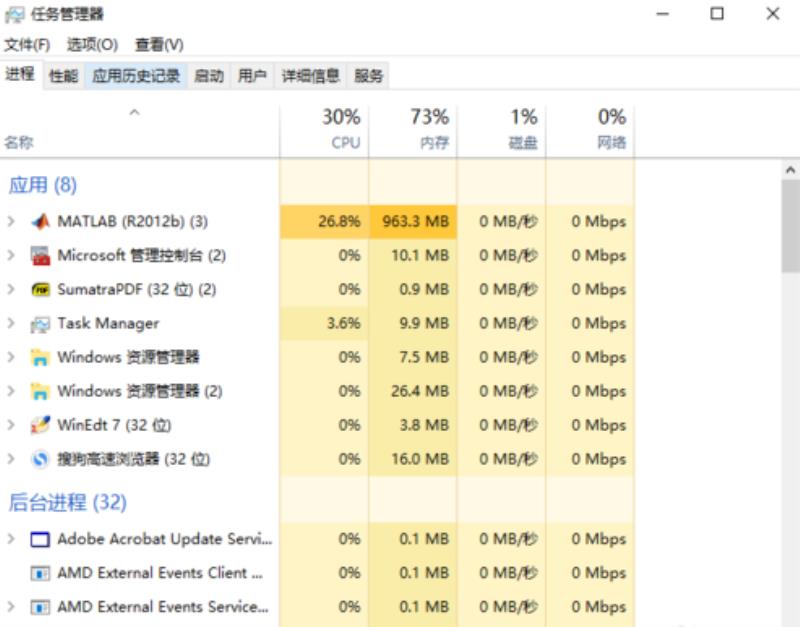Viewport: 800px width, 627px height.
Task: Click the 3.6% CPU cell
Action: [324, 323]
